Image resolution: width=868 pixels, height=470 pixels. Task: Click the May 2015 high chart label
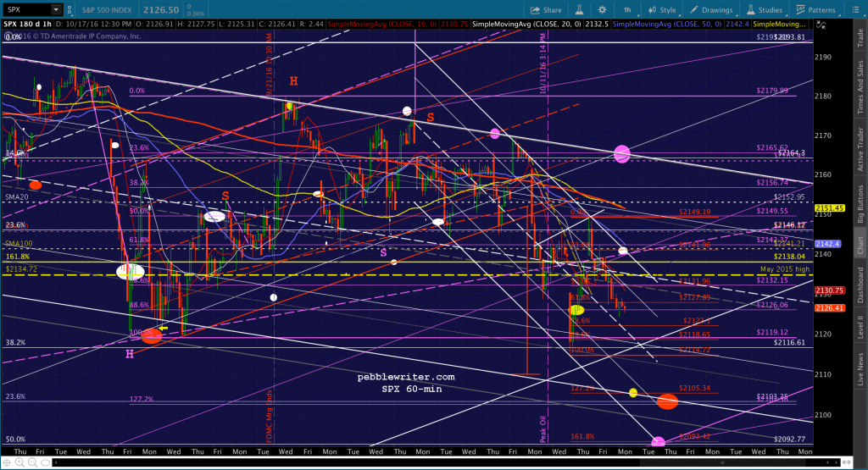coord(784,269)
